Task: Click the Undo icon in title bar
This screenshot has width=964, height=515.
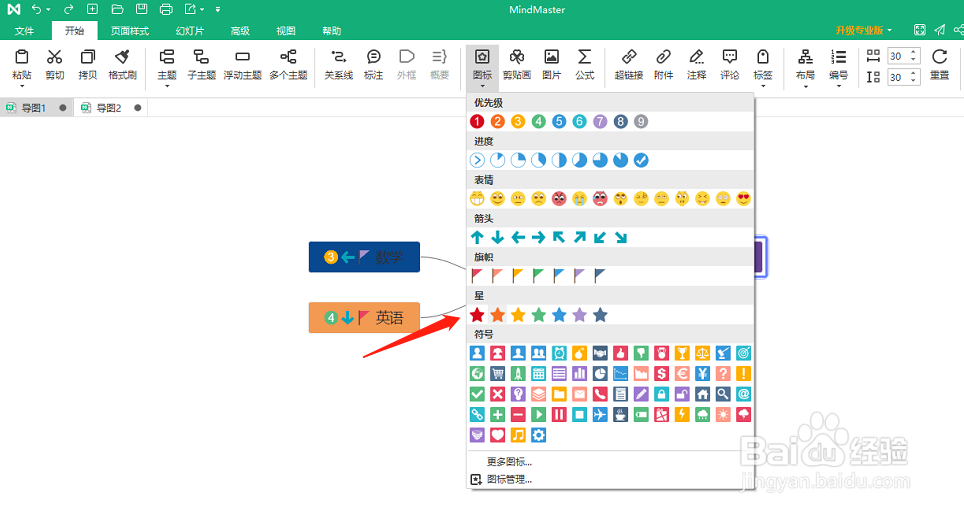Action: click(36, 9)
